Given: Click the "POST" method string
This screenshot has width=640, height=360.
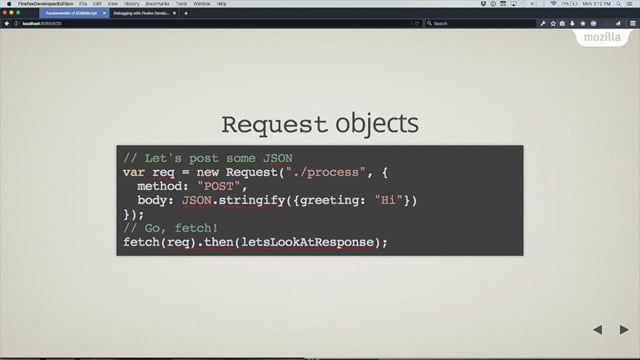Looking at the screenshot, I should click(x=219, y=187).
